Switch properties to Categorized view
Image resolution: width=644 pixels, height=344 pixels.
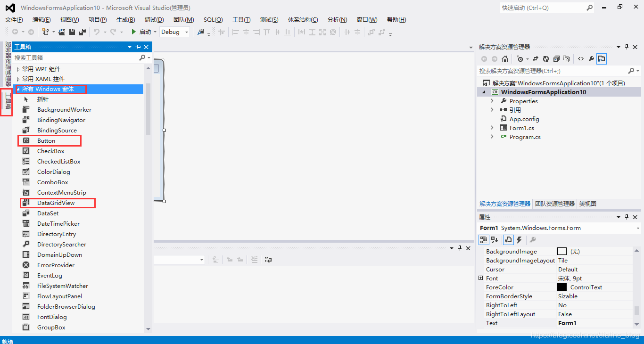tap(484, 240)
